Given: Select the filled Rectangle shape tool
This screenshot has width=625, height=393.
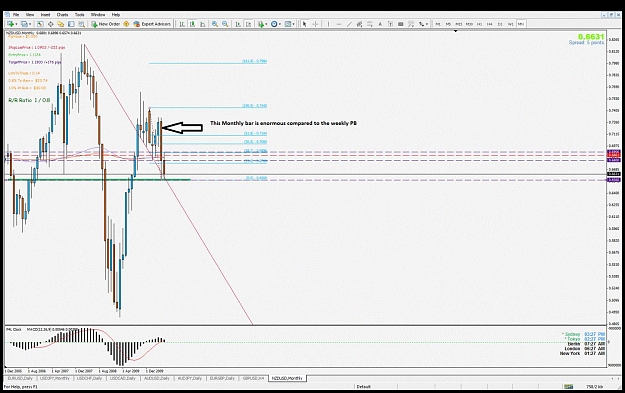Looking at the screenshot, I should 401,24.
